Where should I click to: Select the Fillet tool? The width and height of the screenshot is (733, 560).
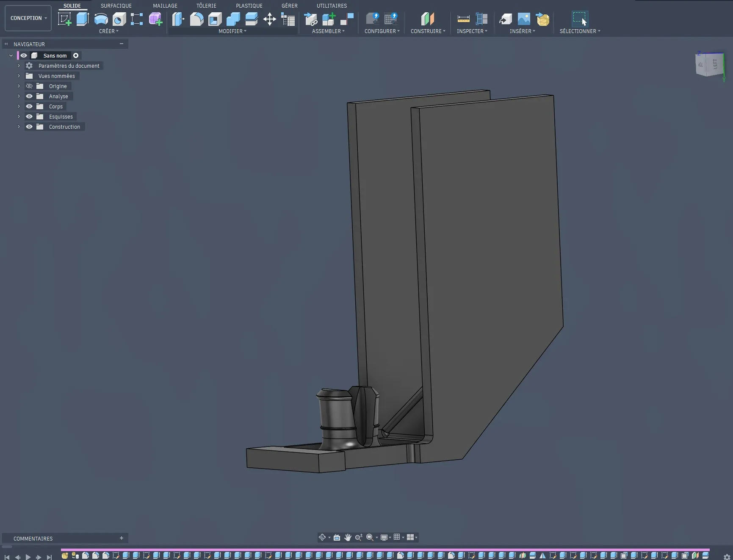pyautogui.click(x=196, y=19)
